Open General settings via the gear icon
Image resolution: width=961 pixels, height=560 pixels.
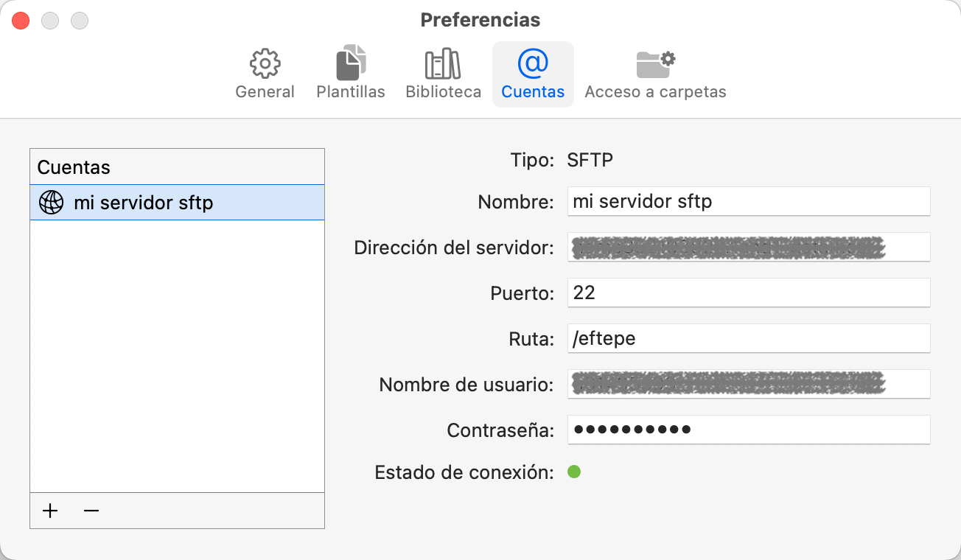[265, 63]
